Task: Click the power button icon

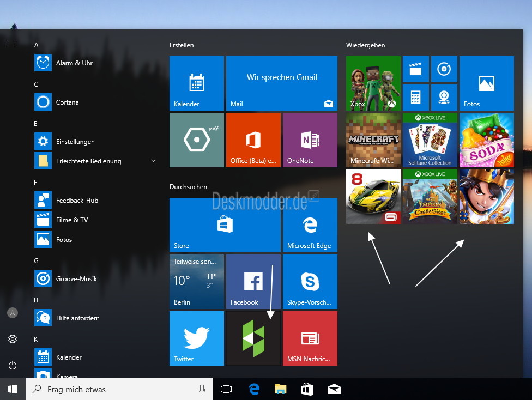Action: point(13,365)
